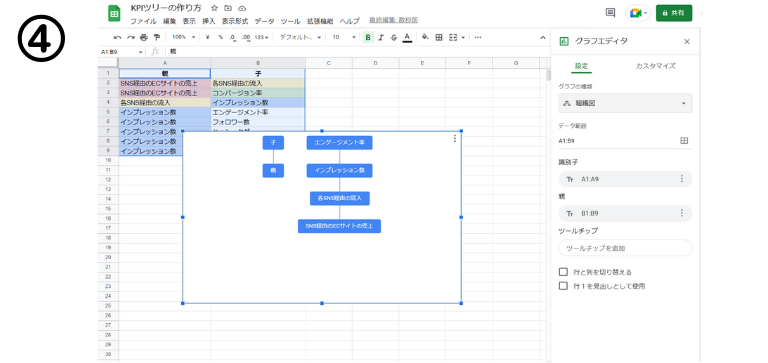Open the 組織図 chart type dropdown
Viewport: 768px width, 363px height.
[x=625, y=103]
